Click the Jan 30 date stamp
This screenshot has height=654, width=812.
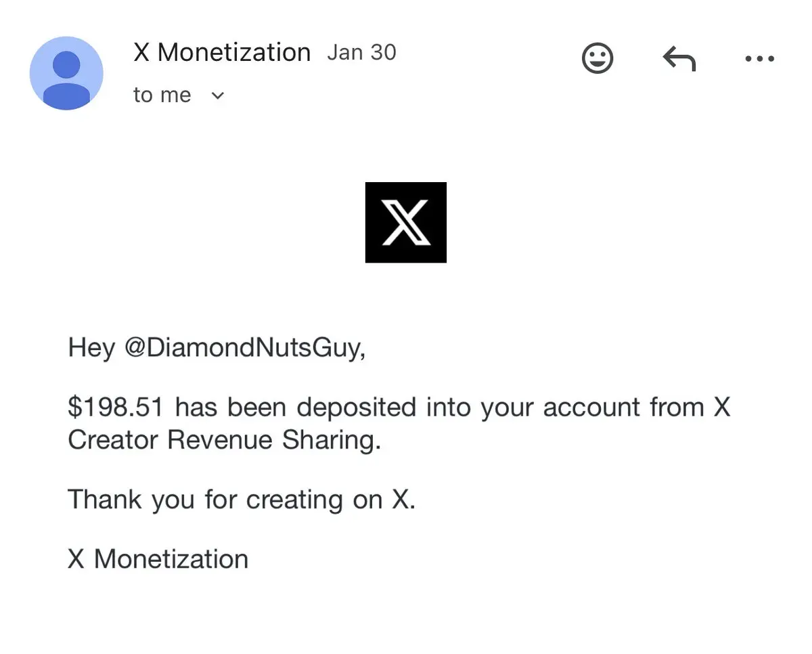point(361,53)
